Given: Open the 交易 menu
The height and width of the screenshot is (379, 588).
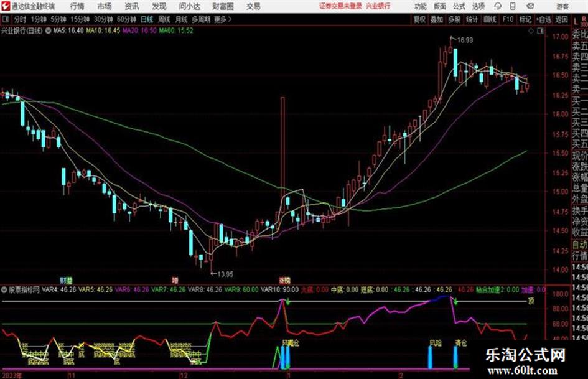Looking at the screenshot, I should point(253,6).
